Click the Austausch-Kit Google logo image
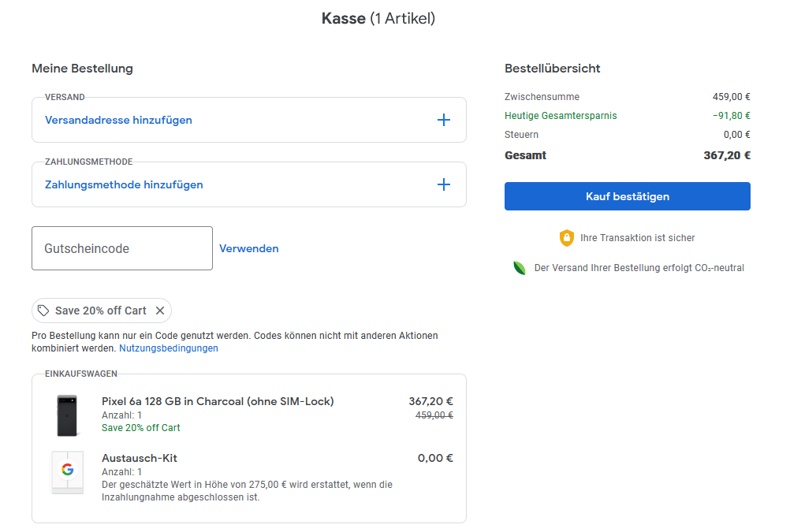The height and width of the screenshot is (532, 790). tap(67, 471)
